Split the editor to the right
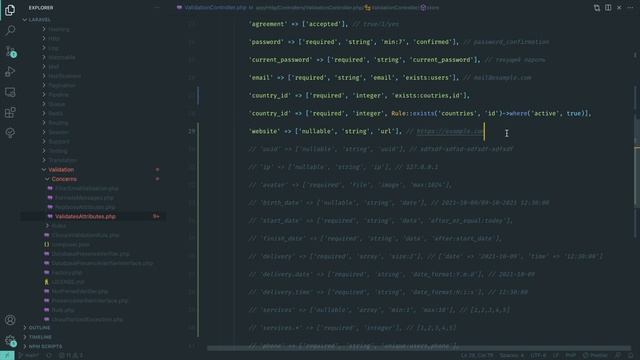Viewport: 640px width, 360px height. [608, 8]
